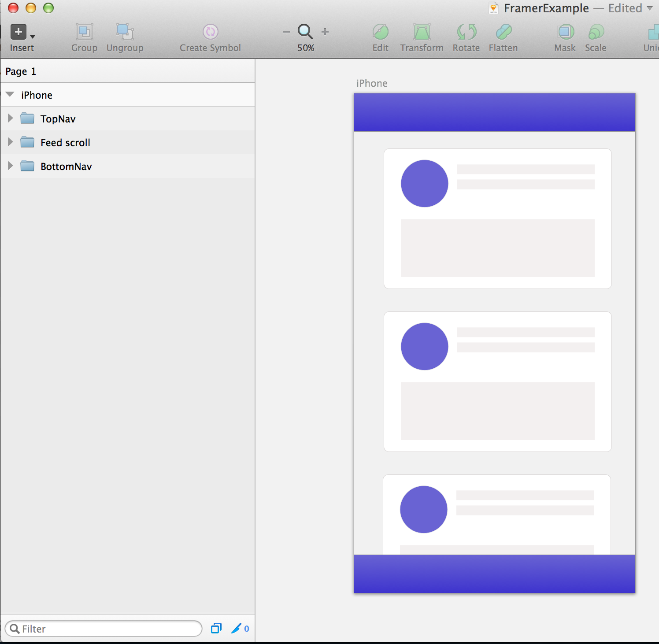The image size is (659, 644).
Task: Click the first card's gray image placeholder
Action: tap(498, 248)
